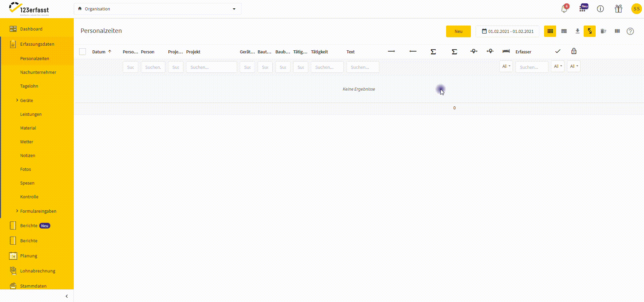Open the date range picker 01.02.2021
The image size is (644, 302).
tap(507, 31)
